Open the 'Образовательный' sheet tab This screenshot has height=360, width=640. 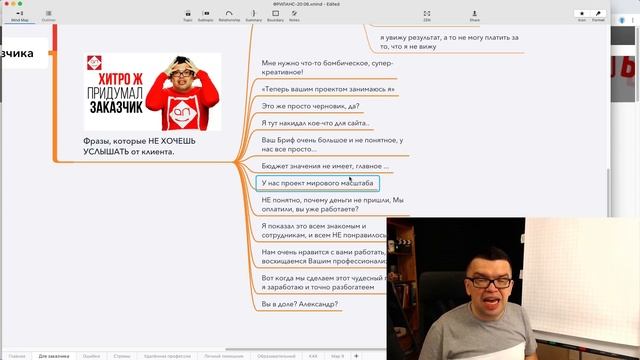(276, 356)
